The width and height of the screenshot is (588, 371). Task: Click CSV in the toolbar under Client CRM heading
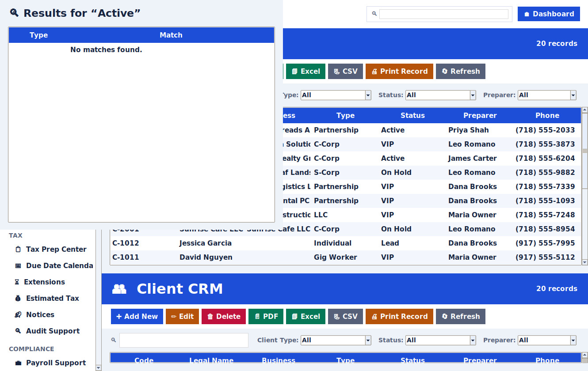coord(345,316)
